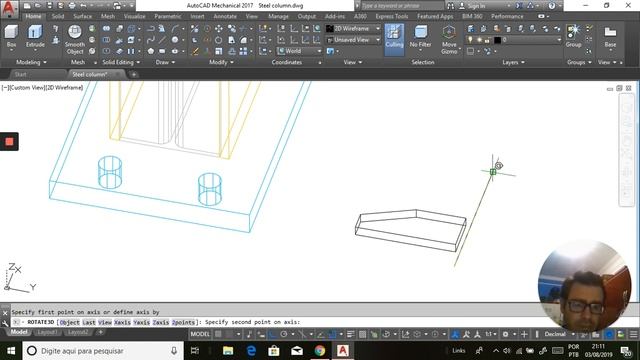Open the Windows Start menu

tap(11, 351)
